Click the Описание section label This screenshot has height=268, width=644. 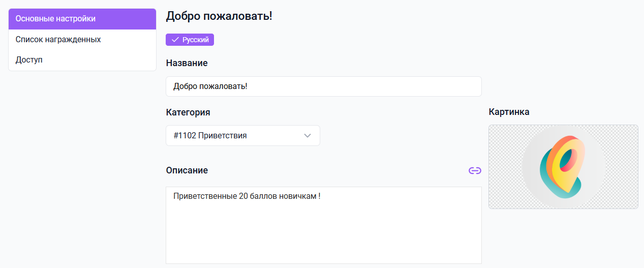(x=187, y=170)
